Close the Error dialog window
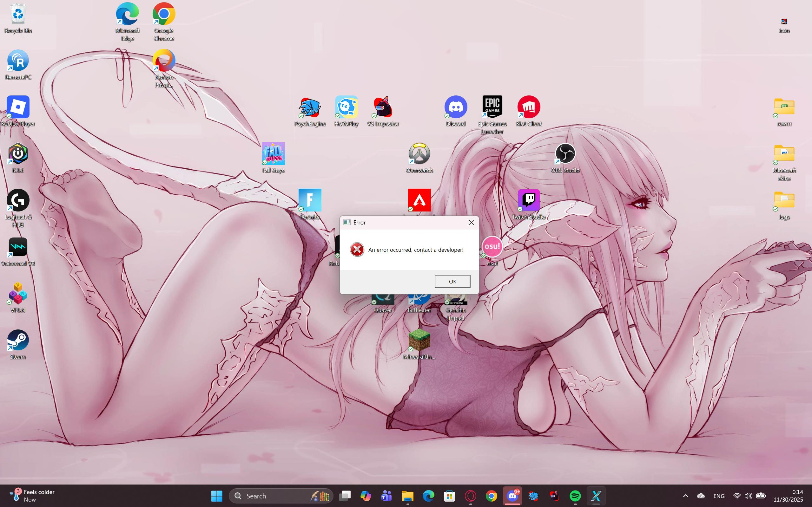The image size is (812, 507). (471, 222)
